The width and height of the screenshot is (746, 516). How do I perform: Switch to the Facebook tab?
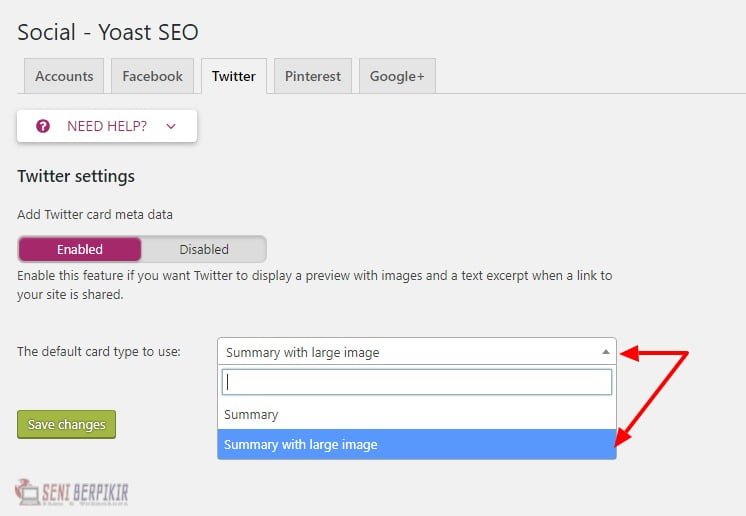click(152, 76)
